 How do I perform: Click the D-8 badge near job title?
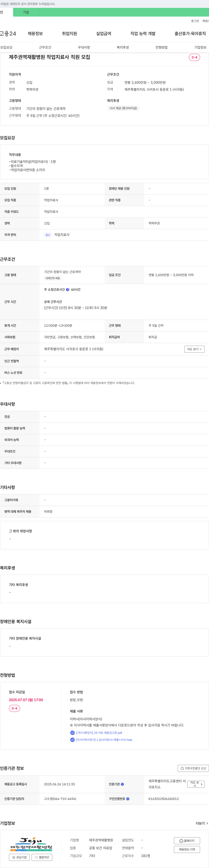coord(195,57)
